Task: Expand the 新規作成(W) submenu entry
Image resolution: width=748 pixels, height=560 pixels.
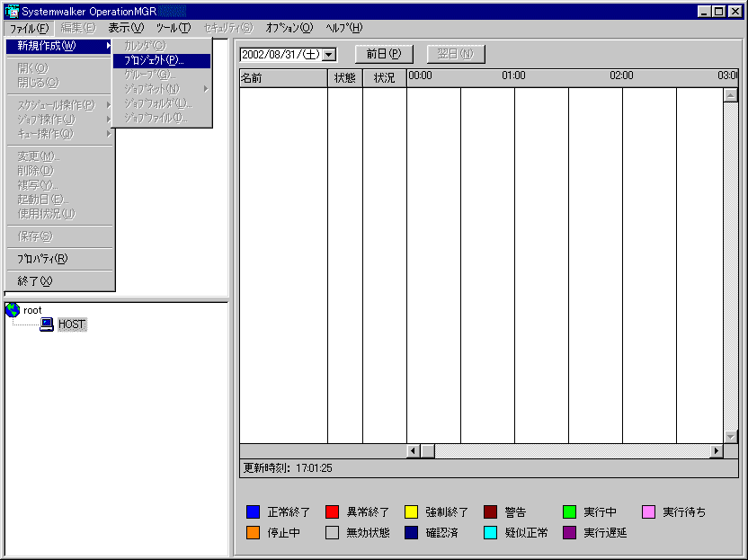Action: [59, 46]
